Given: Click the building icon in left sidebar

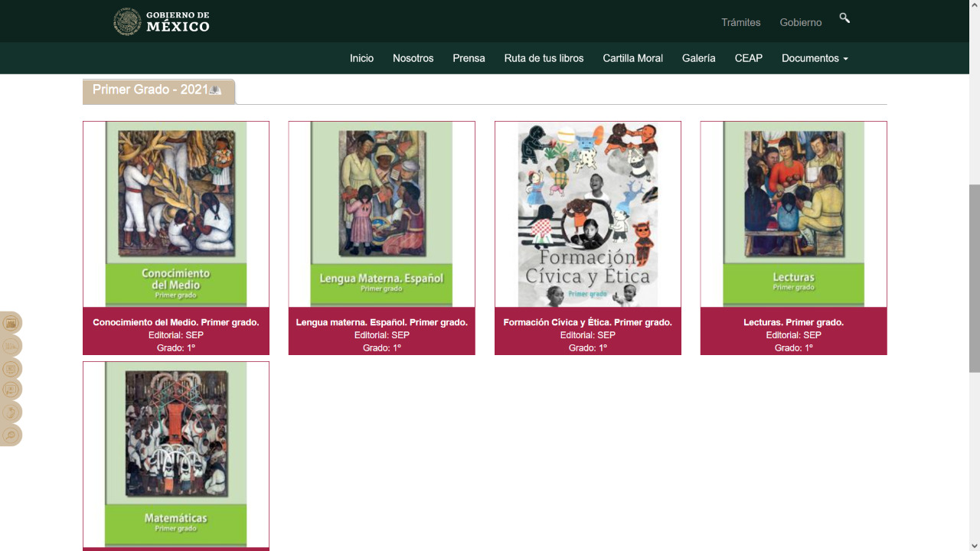Looking at the screenshot, I should pos(11,323).
